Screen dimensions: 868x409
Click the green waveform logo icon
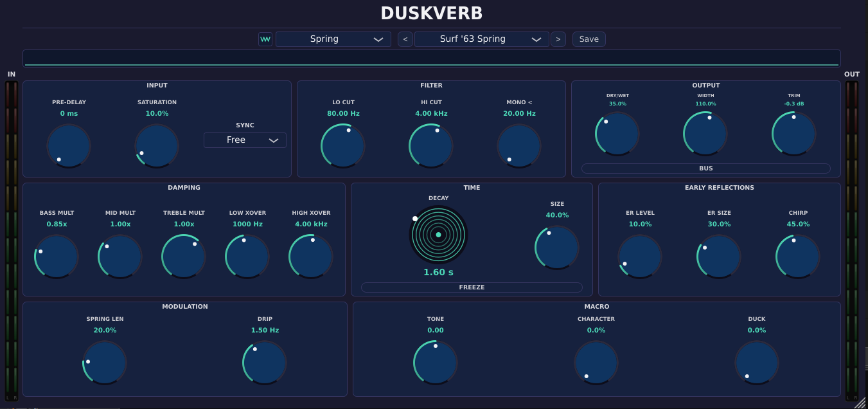(x=265, y=39)
